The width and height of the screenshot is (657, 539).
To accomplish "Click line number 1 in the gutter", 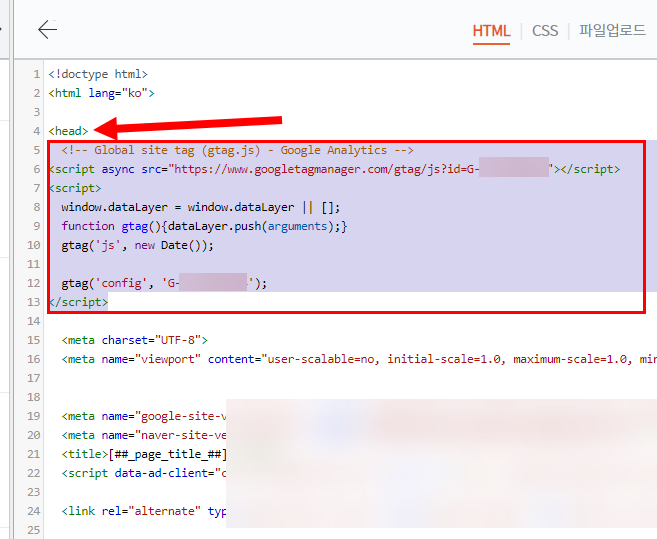I will (37, 74).
